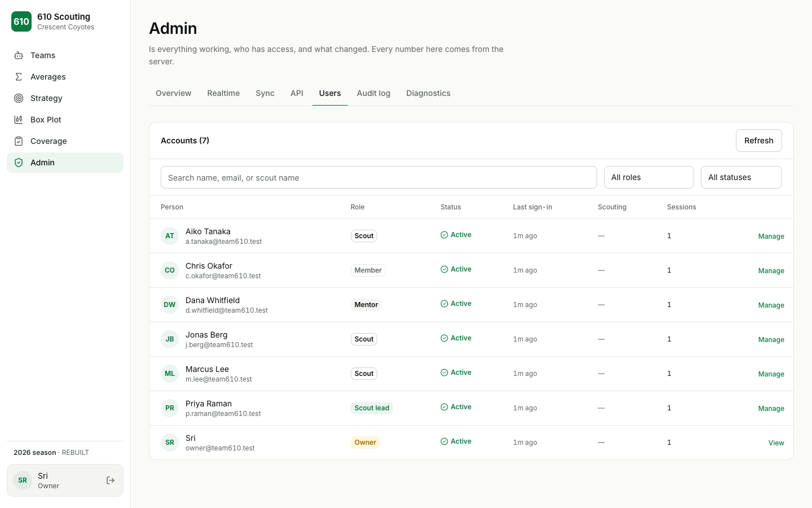This screenshot has height=508, width=812.
Task: Click the JB avatar for Jonas Berg
Action: (170, 339)
